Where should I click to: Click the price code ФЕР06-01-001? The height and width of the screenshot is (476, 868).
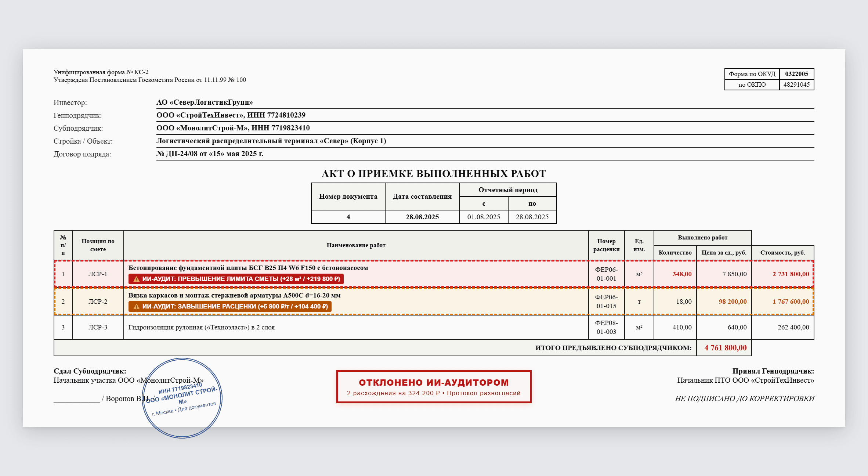[x=606, y=274]
